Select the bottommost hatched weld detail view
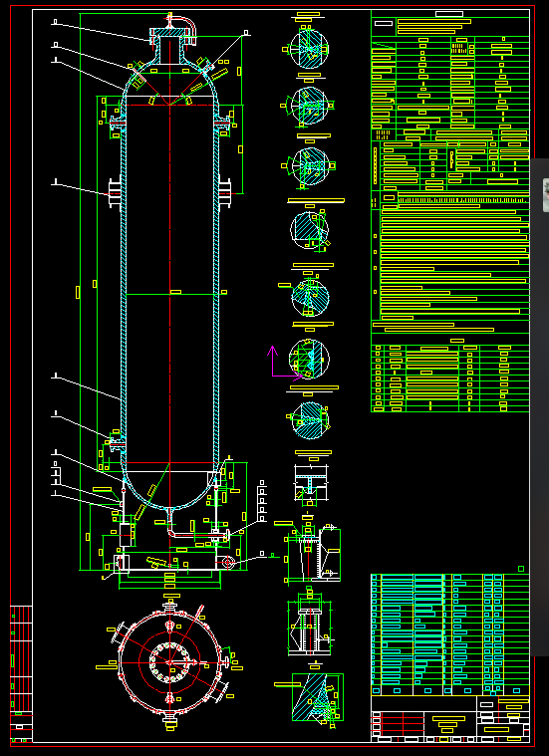 point(318,698)
